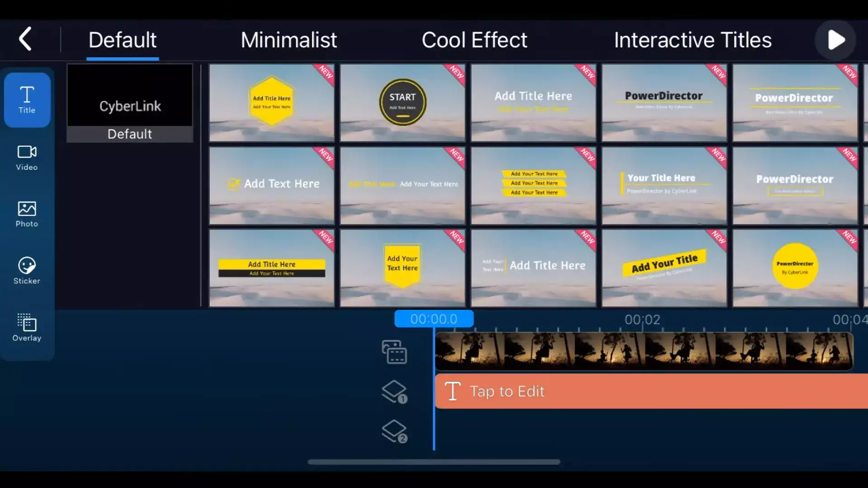Click the main video track icon
The height and width of the screenshot is (488, 868).
[394, 352]
